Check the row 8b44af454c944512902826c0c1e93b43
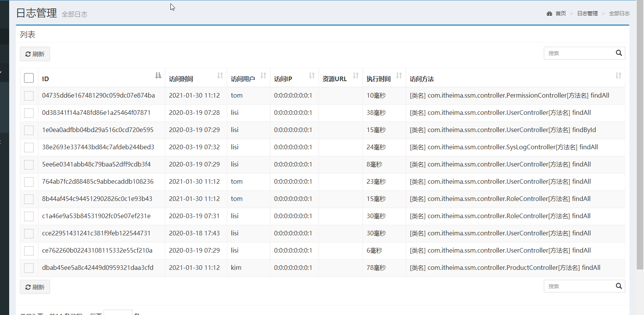 point(29,199)
